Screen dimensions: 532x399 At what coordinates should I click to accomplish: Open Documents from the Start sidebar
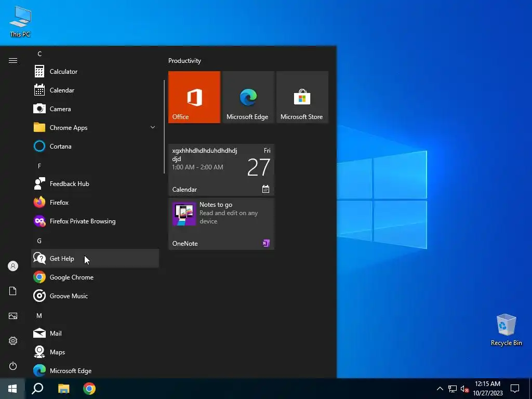[x=13, y=291]
